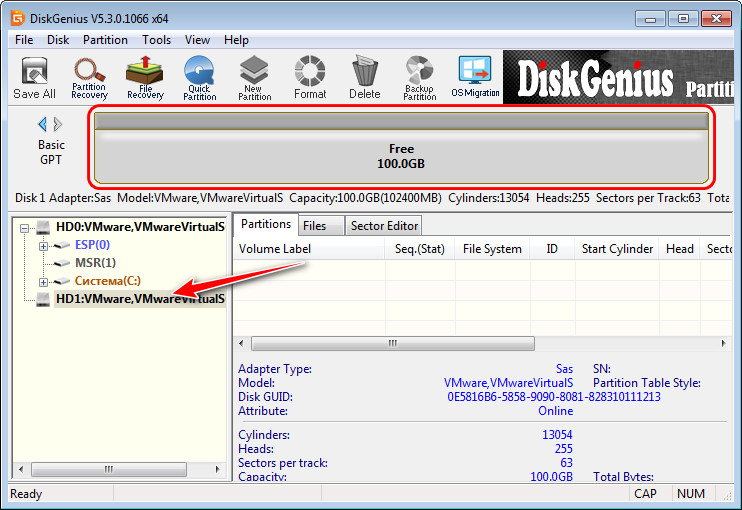Open the View menu
The image size is (742, 510).
(197, 40)
